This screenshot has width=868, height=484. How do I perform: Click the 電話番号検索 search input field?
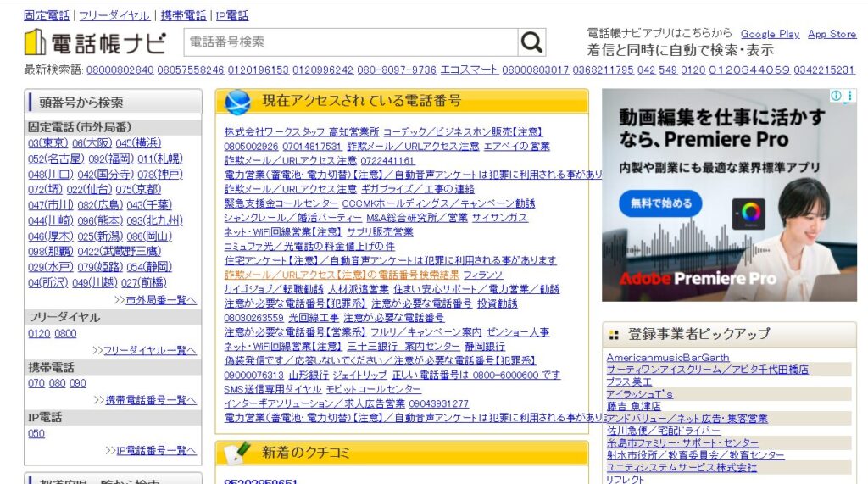pos(351,42)
